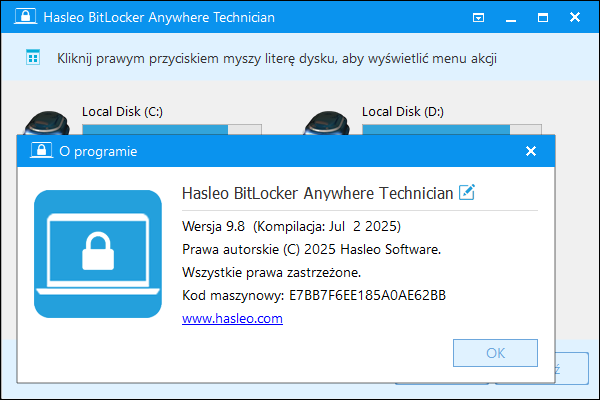Click the Local Disk (D:) usage bar

[452, 129]
